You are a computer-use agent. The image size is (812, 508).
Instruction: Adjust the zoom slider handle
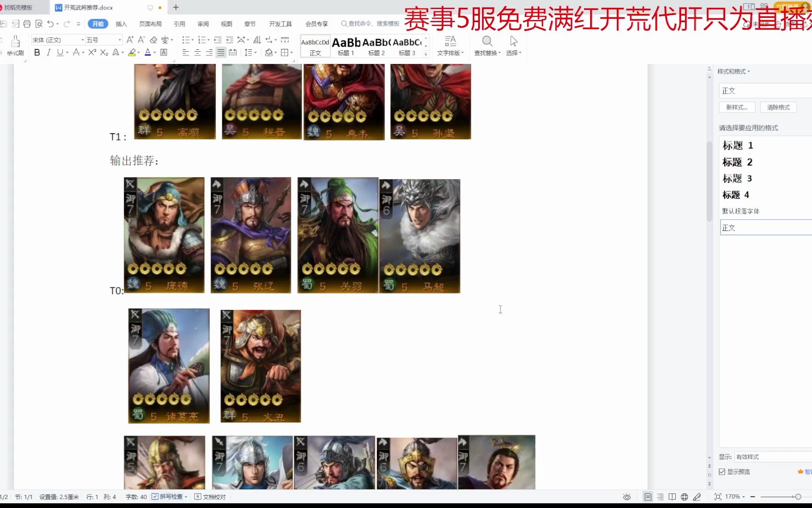tap(798, 497)
